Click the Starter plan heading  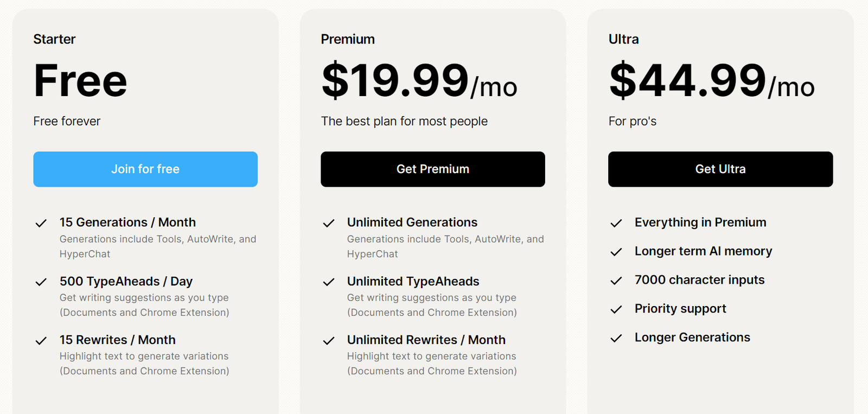click(x=54, y=39)
